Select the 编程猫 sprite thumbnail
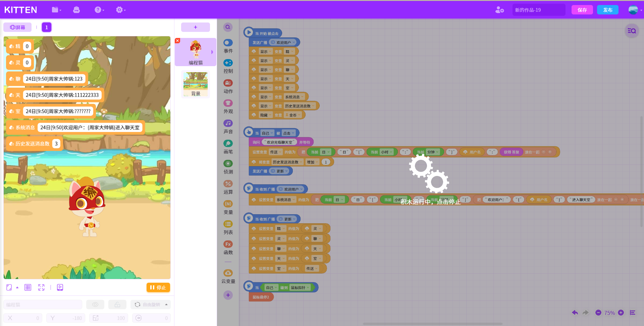The height and width of the screenshot is (326, 644). pos(196,52)
